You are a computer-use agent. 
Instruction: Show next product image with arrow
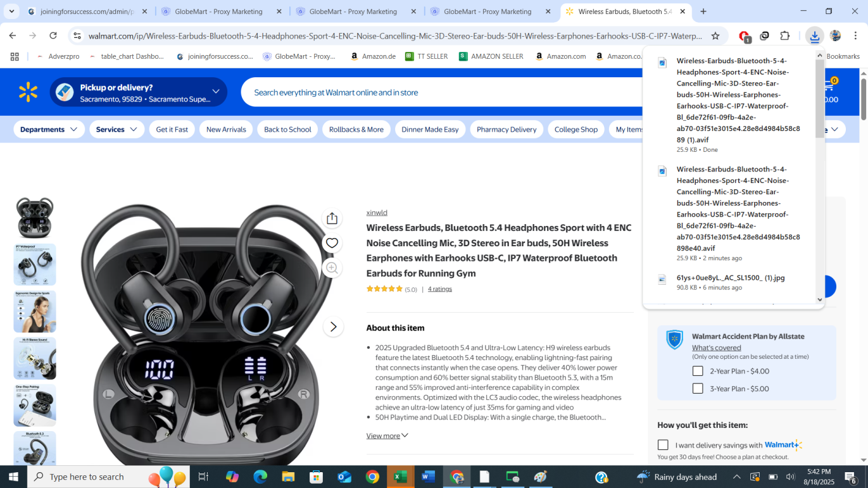tap(333, 327)
